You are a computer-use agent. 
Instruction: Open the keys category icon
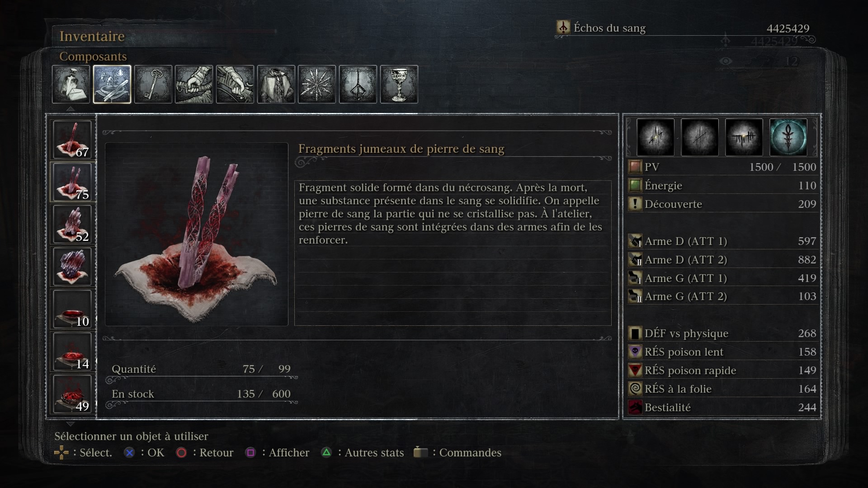(153, 84)
